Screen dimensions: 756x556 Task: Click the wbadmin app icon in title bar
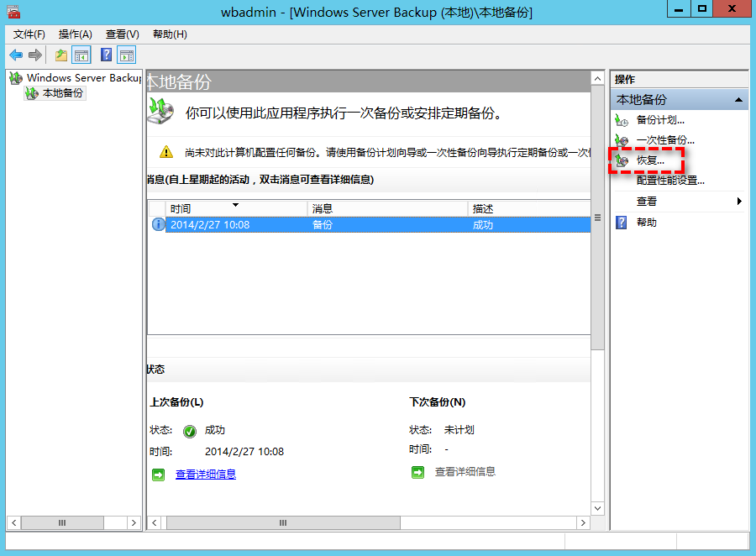click(x=13, y=11)
